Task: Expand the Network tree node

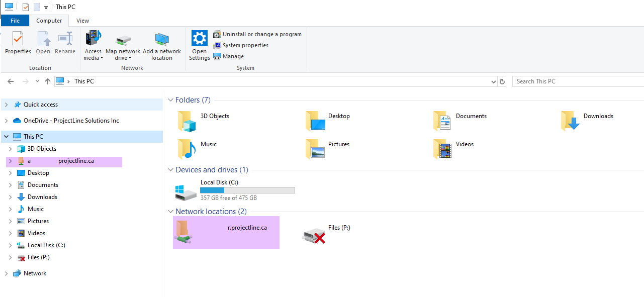Action: click(x=6, y=273)
